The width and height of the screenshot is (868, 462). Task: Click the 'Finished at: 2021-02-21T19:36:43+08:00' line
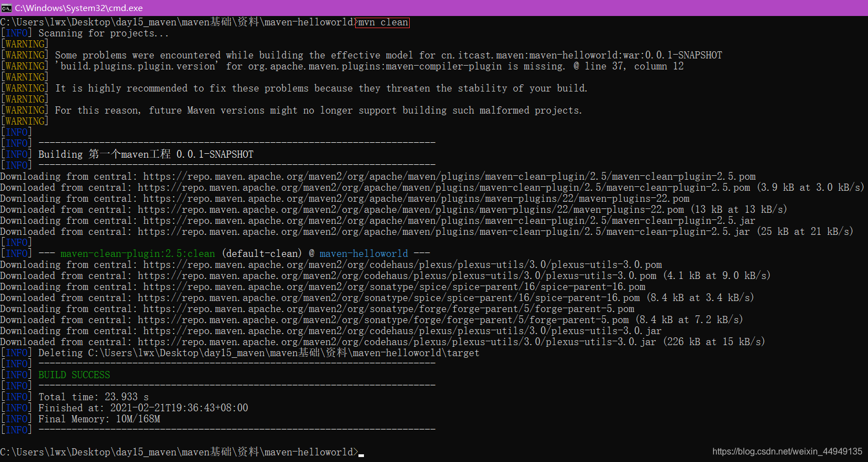[125, 408]
